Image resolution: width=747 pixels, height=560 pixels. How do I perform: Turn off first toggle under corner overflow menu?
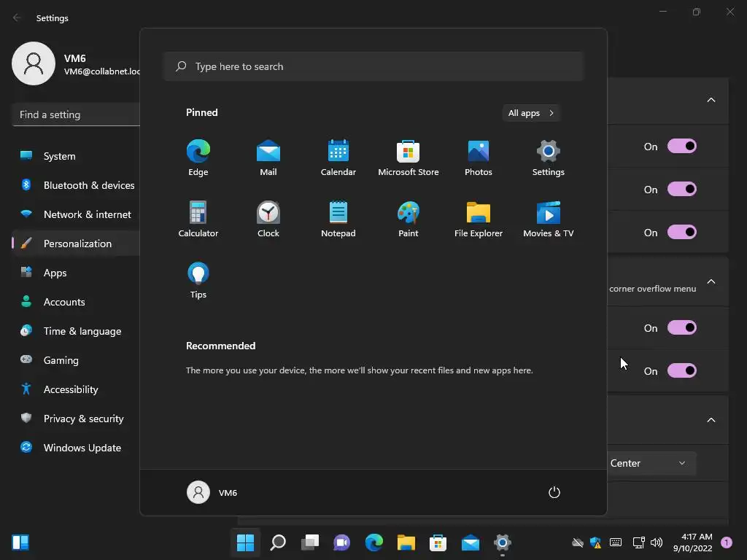(x=682, y=327)
